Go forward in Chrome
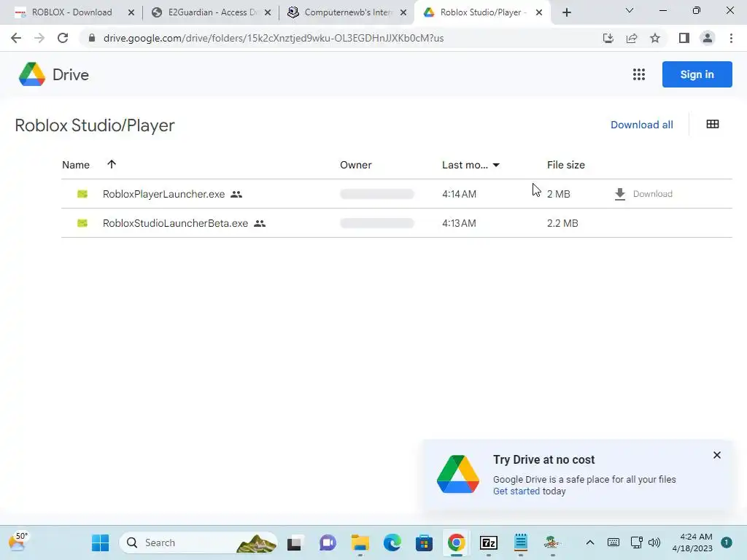 39,38
